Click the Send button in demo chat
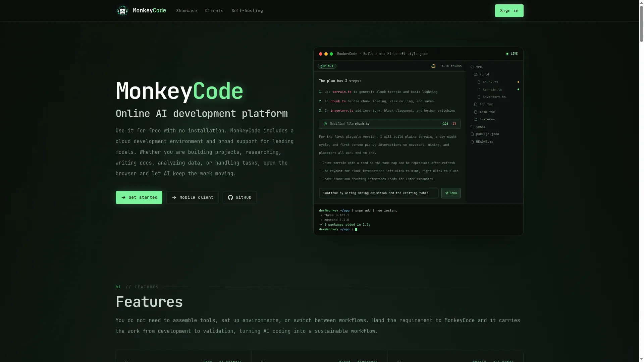Screen dimensions: 644x362 click(451, 193)
